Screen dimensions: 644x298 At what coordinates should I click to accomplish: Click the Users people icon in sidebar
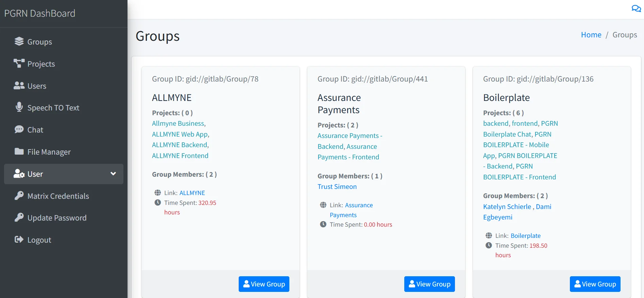(x=19, y=86)
